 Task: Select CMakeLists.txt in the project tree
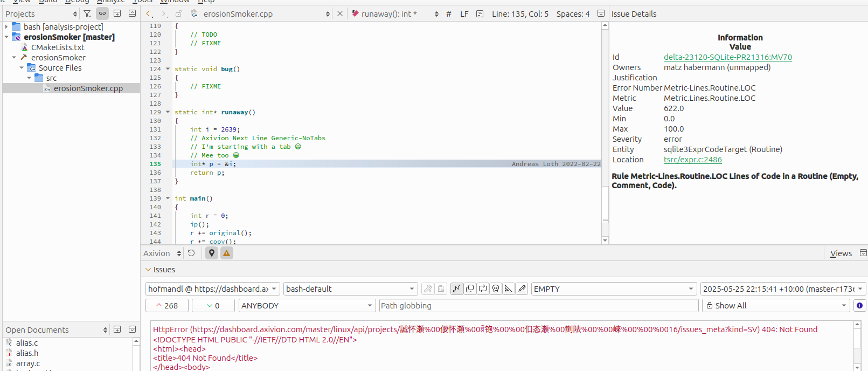pos(58,47)
